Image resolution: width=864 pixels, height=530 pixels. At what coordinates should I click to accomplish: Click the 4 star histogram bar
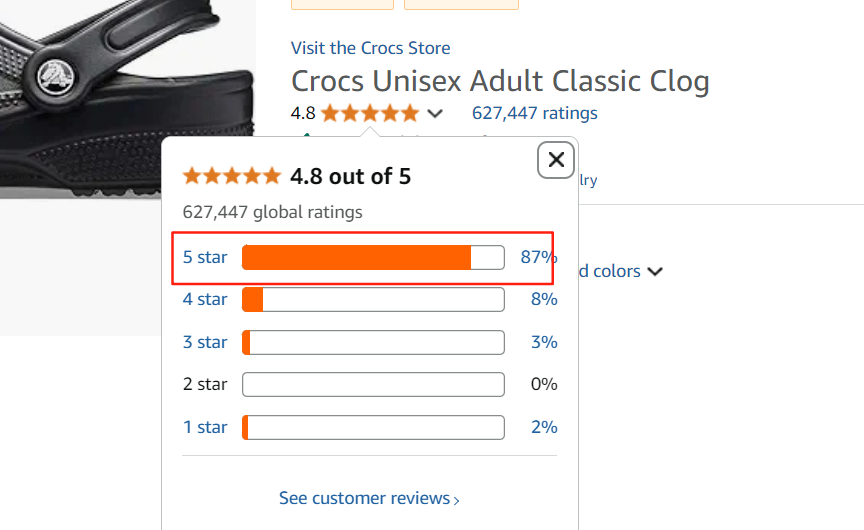[373, 299]
